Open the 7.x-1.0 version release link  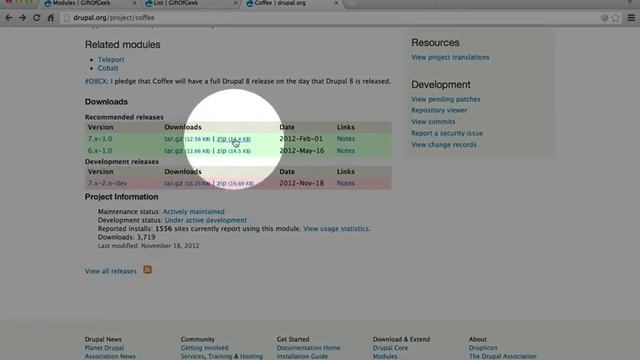(100, 139)
